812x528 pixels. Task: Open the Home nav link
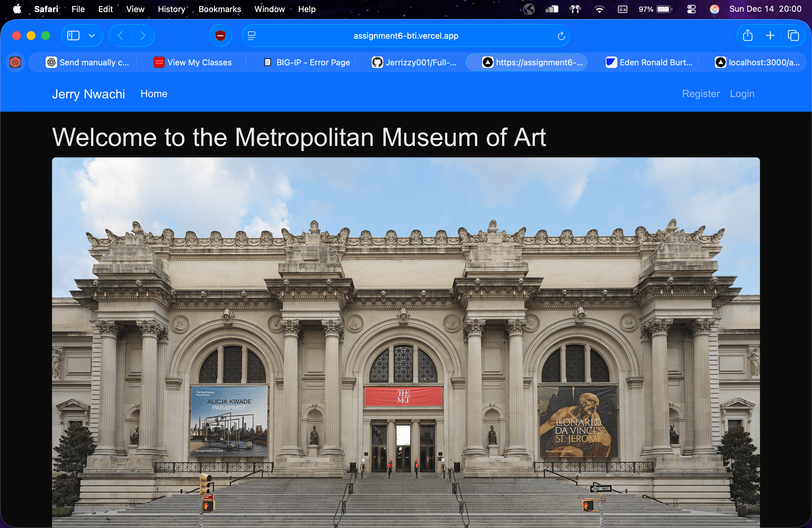tap(154, 94)
